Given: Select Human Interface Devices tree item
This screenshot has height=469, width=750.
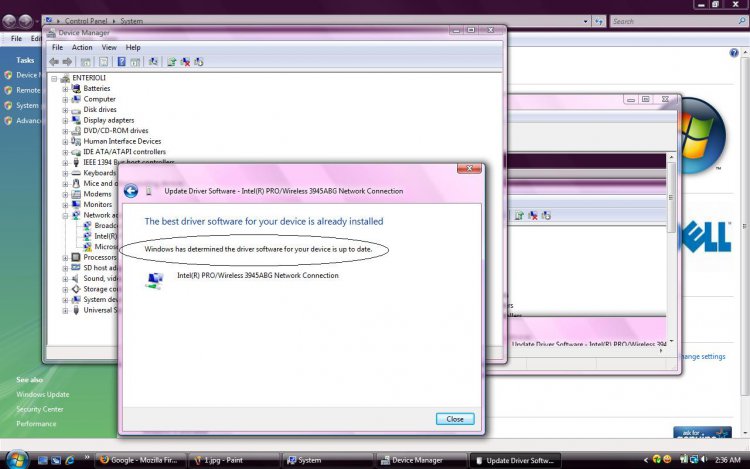Looking at the screenshot, I should (122, 141).
